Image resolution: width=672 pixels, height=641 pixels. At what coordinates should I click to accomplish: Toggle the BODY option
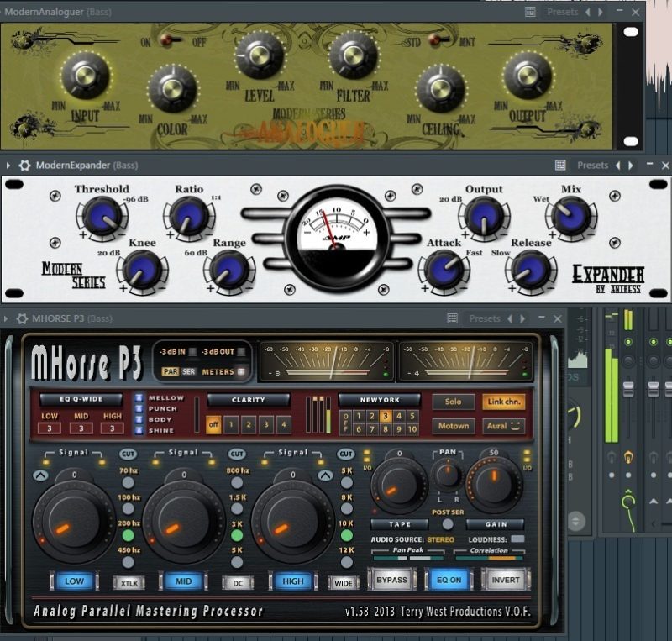tap(139, 419)
